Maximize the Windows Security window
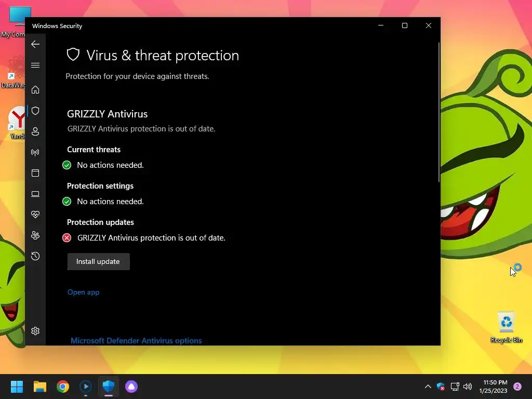Image resolution: width=532 pixels, height=399 pixels. pyautogui.click(x=404, y=25)
